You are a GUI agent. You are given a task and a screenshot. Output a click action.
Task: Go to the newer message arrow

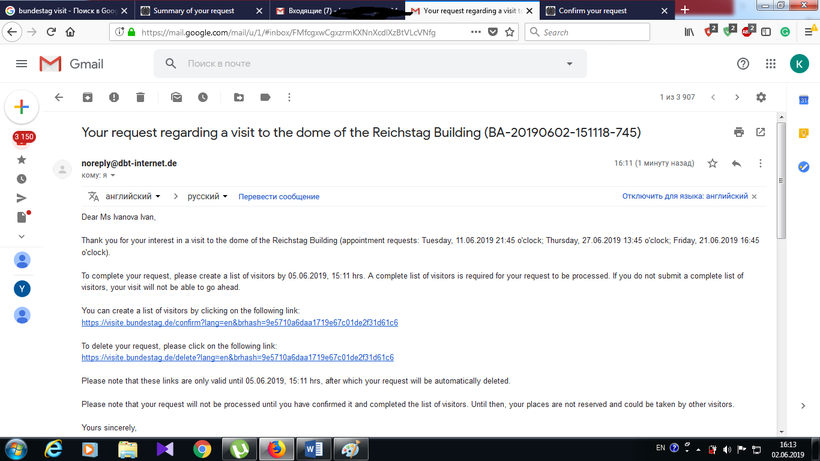pyautogui.click(x=713, y=97)
